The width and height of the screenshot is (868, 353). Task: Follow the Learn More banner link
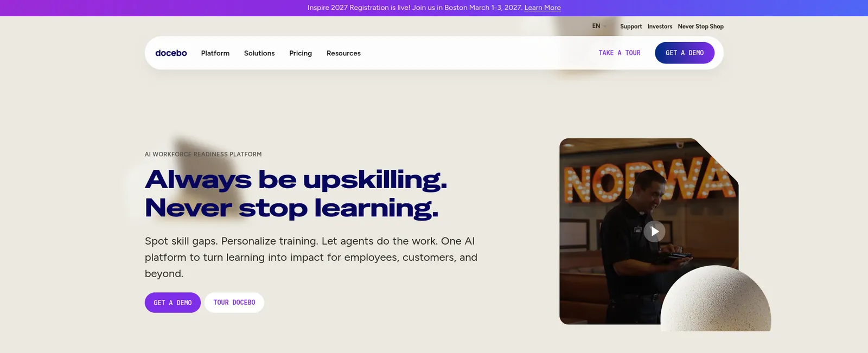tap(542, 8)
